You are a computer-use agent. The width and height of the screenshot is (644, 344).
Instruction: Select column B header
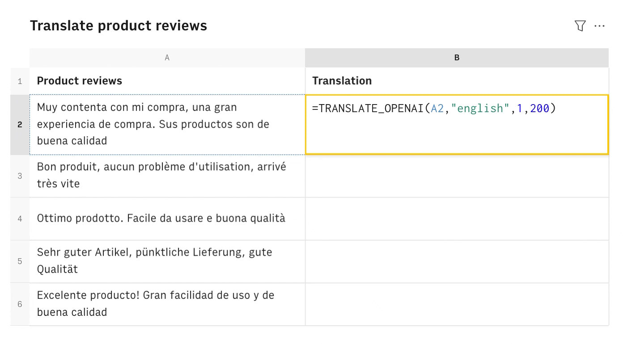point(457,58)
